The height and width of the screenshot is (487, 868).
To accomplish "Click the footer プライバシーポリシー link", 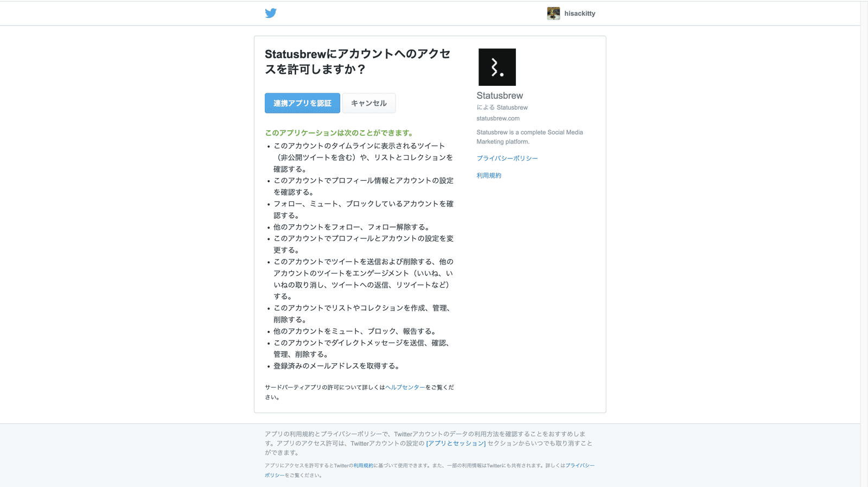I will (x=579, y=466).
